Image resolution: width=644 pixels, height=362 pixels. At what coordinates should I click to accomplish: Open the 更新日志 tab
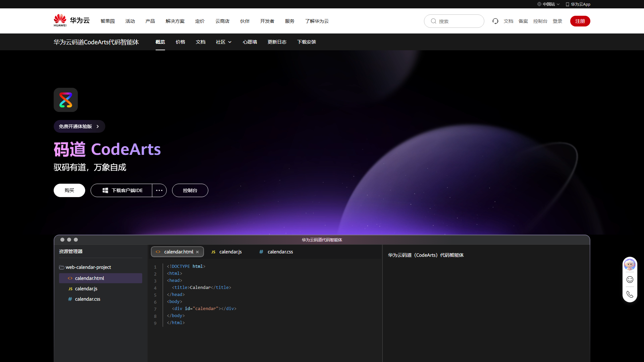pos(277,42)
